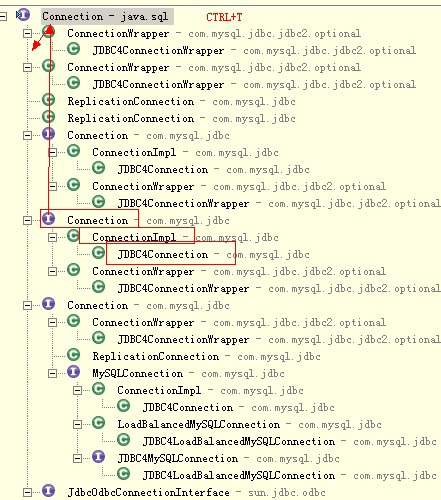
Task: Click class icon beside ReplicationConnection under MySQLConnection sibling
Action: coord(73,355)
